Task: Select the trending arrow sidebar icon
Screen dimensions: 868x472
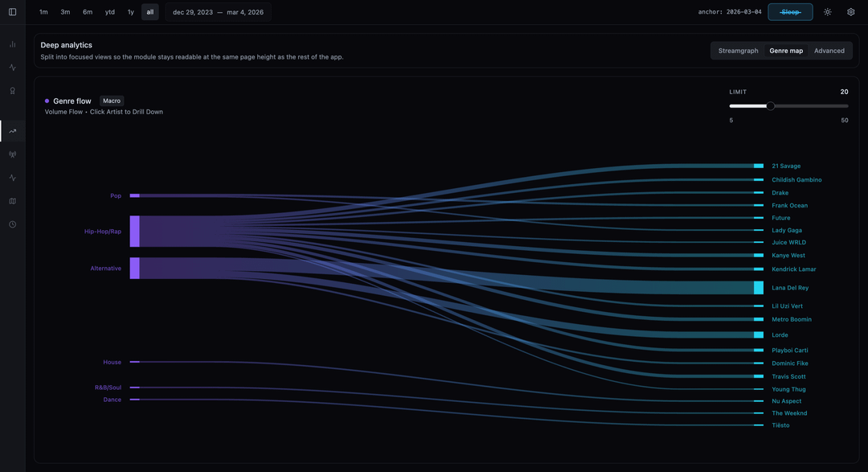Action: [x=12, y=131]
